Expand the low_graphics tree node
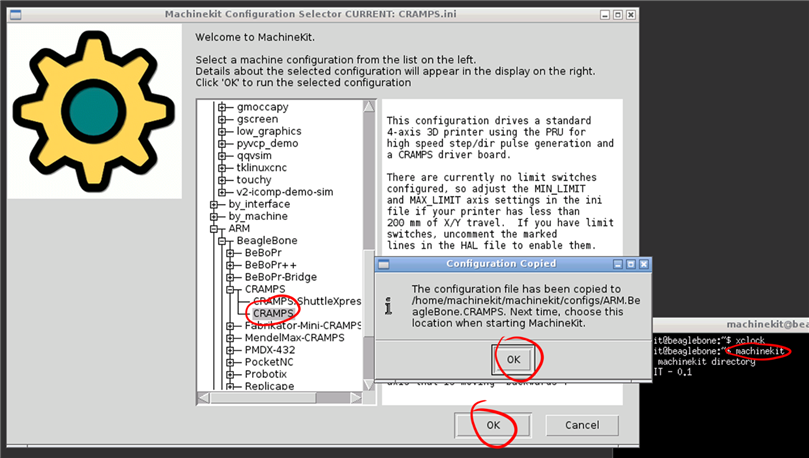The image size is (809, 458). coord(222,131)
